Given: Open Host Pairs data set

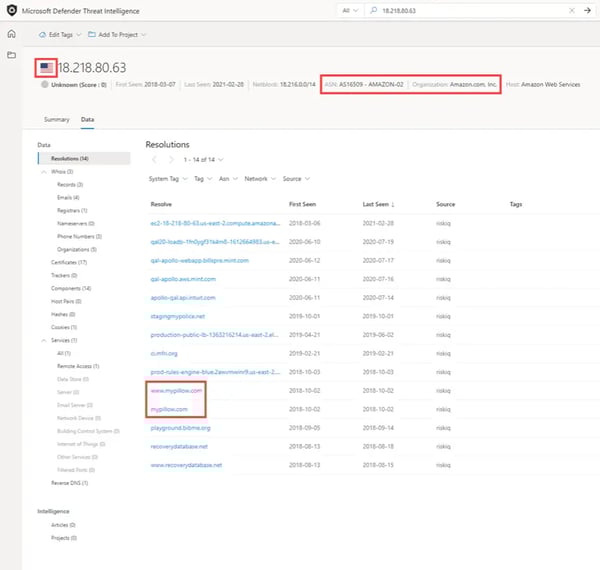Looking at the screenshot, I should click(x=66, y=301).
